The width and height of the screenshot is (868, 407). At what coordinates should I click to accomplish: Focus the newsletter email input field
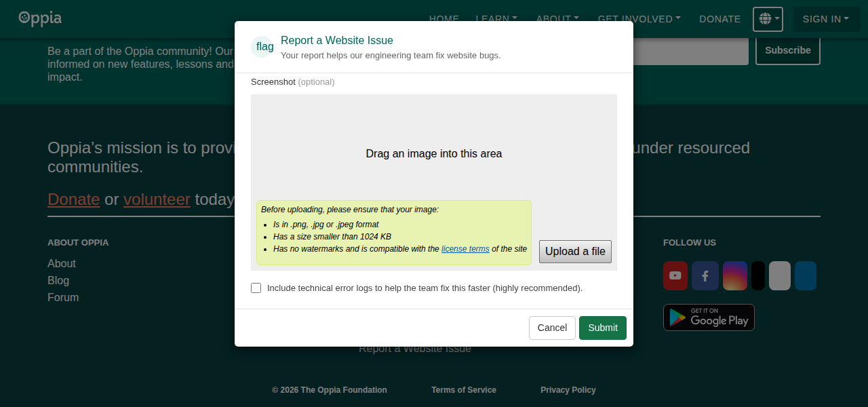coord(691,51)
